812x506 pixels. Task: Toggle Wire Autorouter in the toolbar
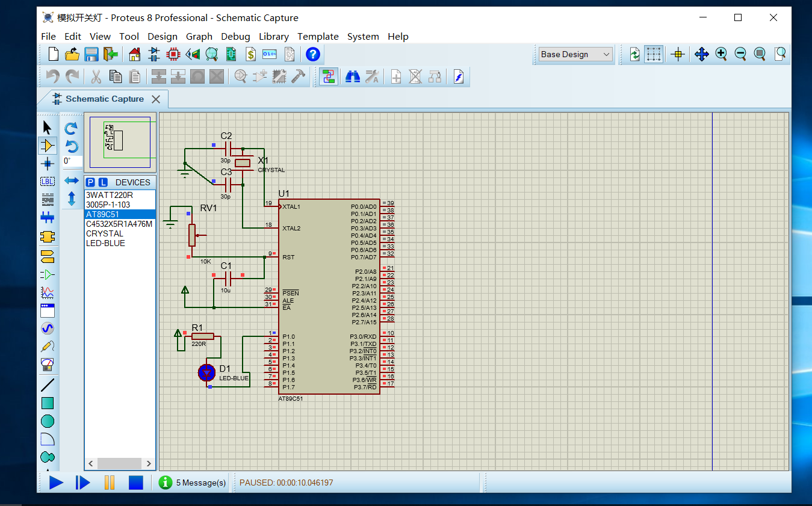(x=328, y=76)
